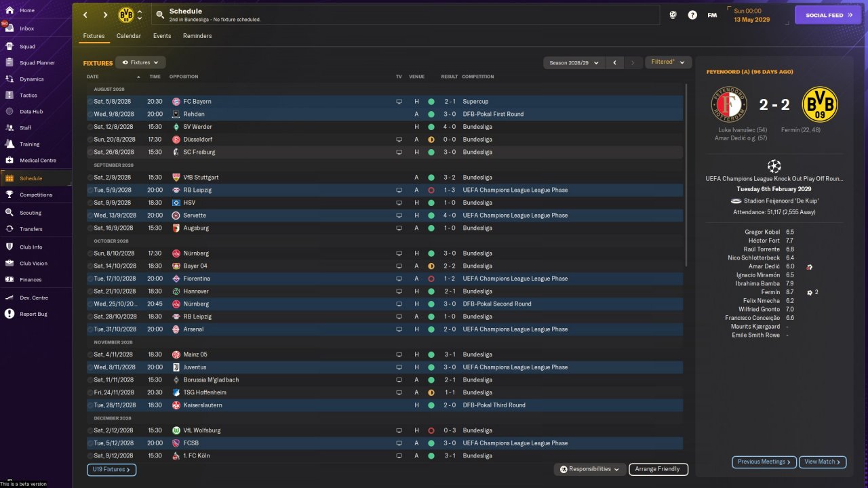The image size is (868, 488).
Task: Click the 13 May 2029 date display
Action: point(751,20)
